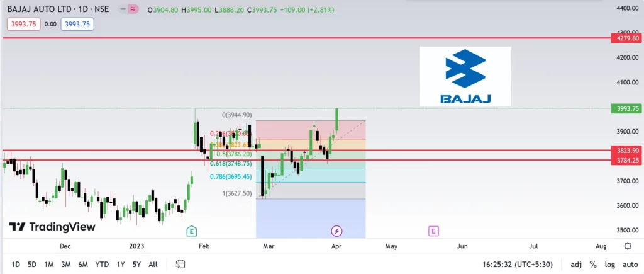This screenshot has height=274, width=644.
Task: Click the high value H3995.00
Action: pos(197,10)
